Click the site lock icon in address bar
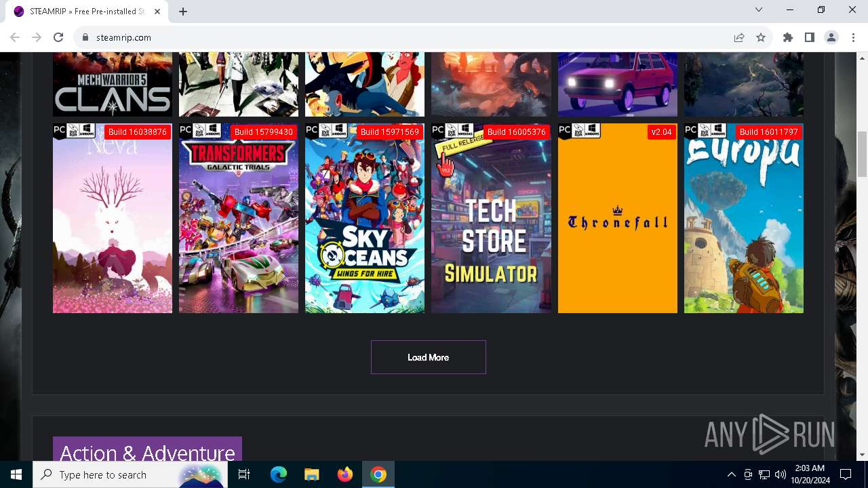The width and height of the screenshot is (868, 488). 85,37
